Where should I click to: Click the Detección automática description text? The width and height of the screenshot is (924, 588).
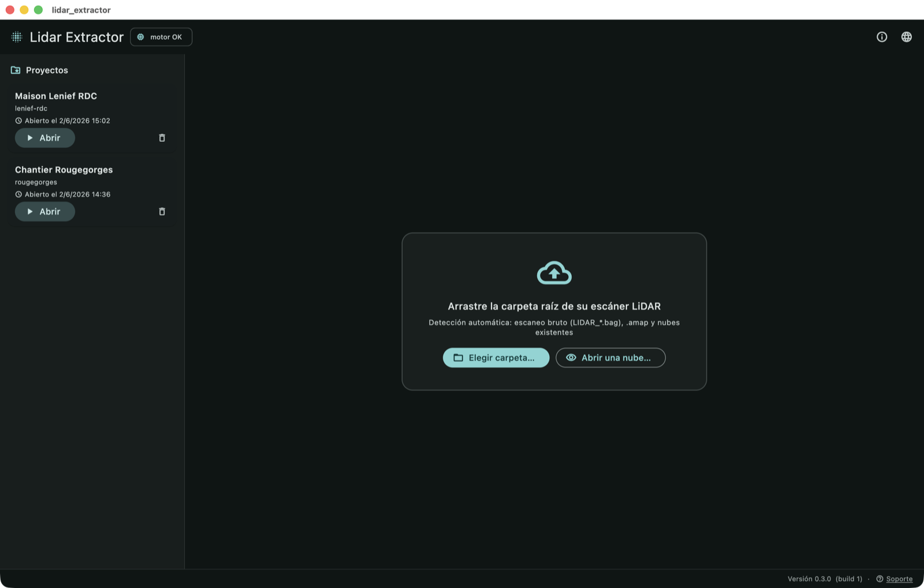tap(554, 327)
